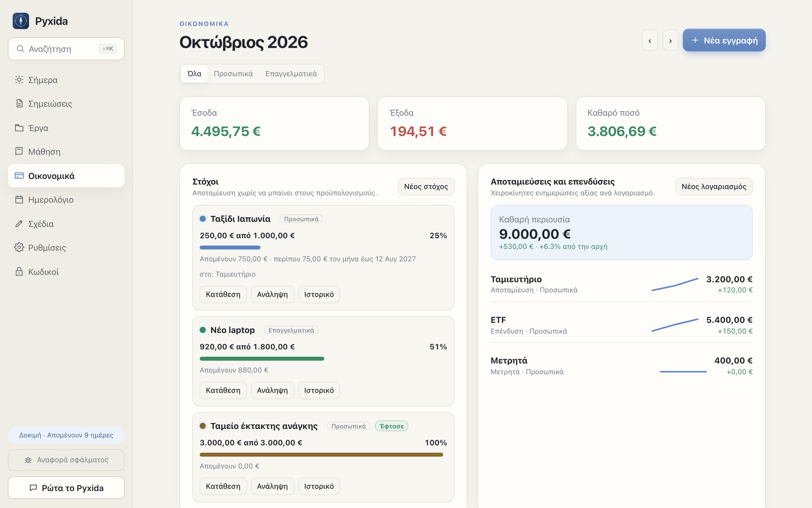Open Ιστορικό for Ταμείο έκτακτης ανάγκης
The image size is (812, 508).
click(319, 487)
